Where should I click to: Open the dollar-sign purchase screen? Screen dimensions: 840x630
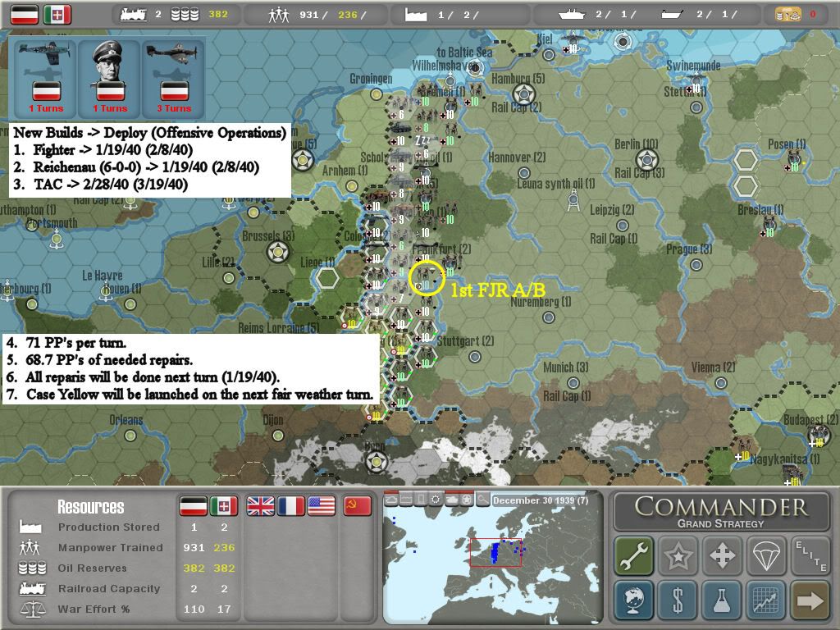[678, 600]
